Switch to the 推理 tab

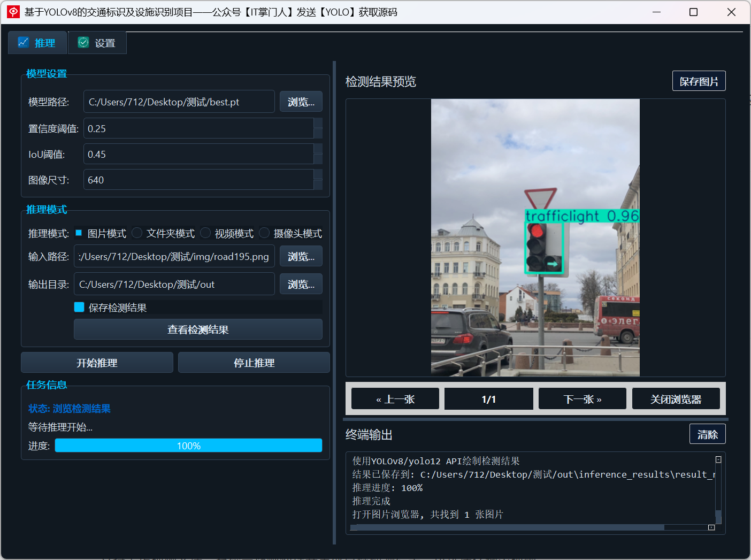37,43
